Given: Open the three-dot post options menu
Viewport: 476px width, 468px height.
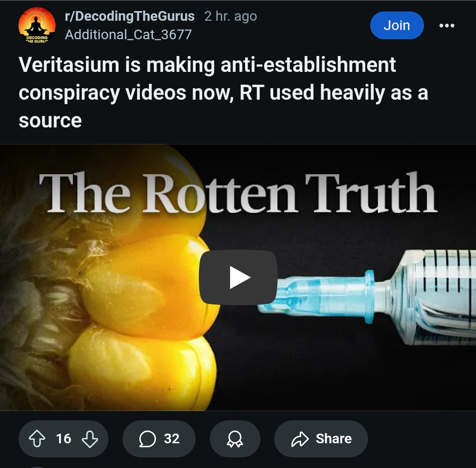Looking at the screenshot, I should click(447, 26).
